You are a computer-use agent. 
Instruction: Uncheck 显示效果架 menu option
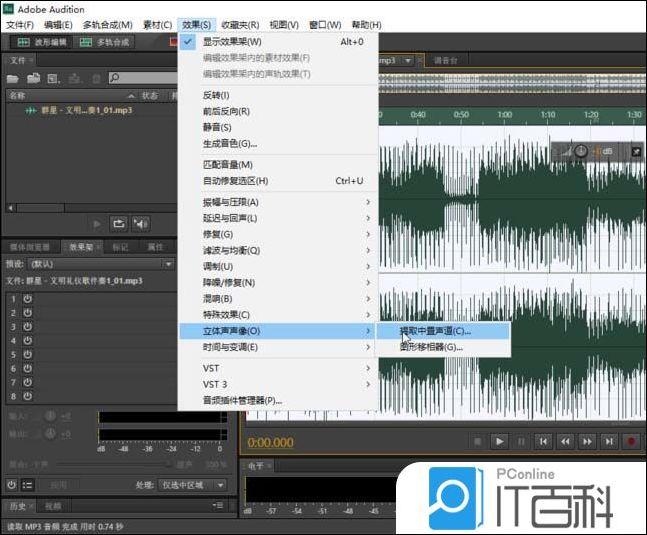tap(232, 42)
